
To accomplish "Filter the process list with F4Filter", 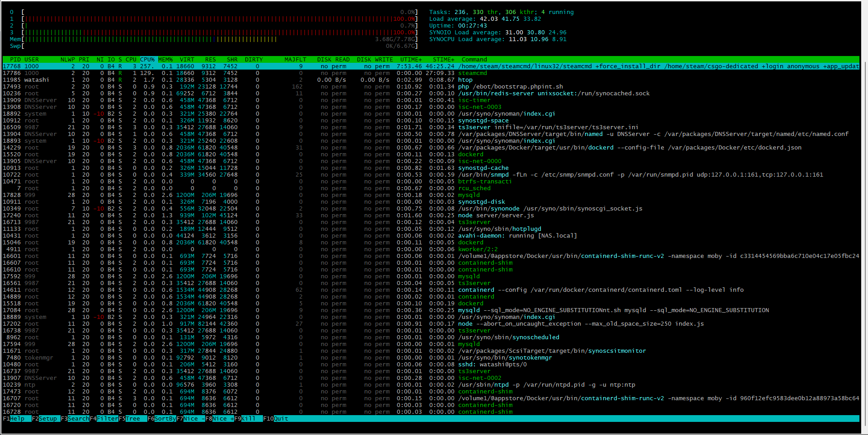I will pyautogui.click(x=104, y=419).
